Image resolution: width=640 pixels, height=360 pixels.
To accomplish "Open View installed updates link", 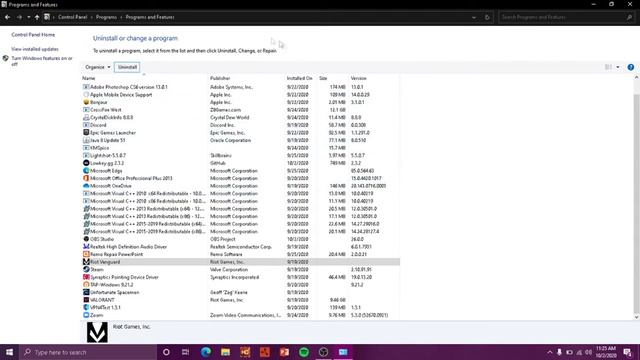I will click(35, 49).
